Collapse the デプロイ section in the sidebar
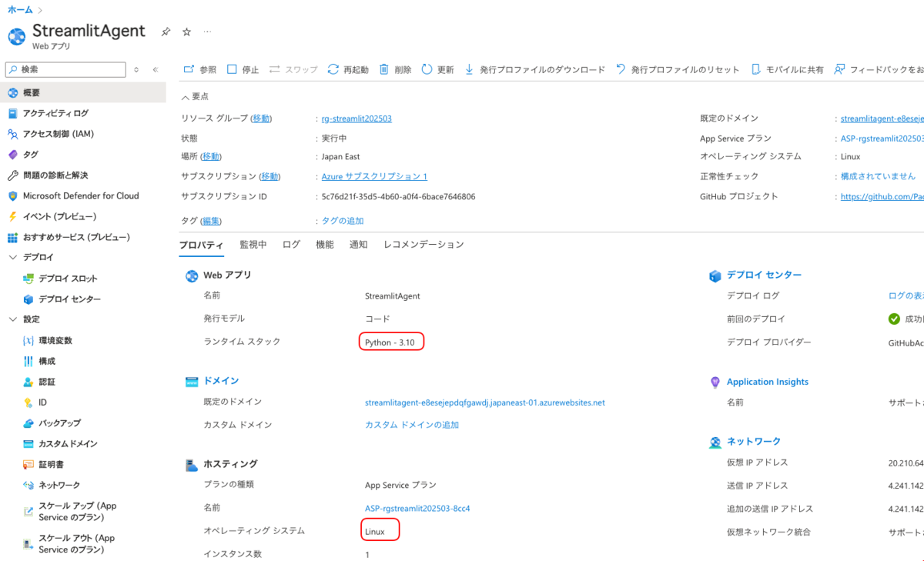The width and height of the screenshot is (924, 561). click(12, 257)
